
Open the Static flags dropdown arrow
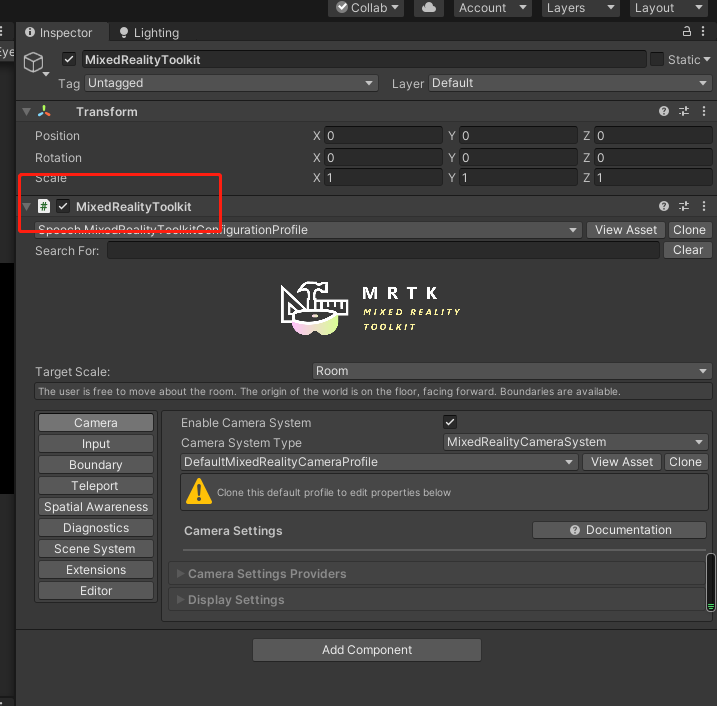(707, 59)
